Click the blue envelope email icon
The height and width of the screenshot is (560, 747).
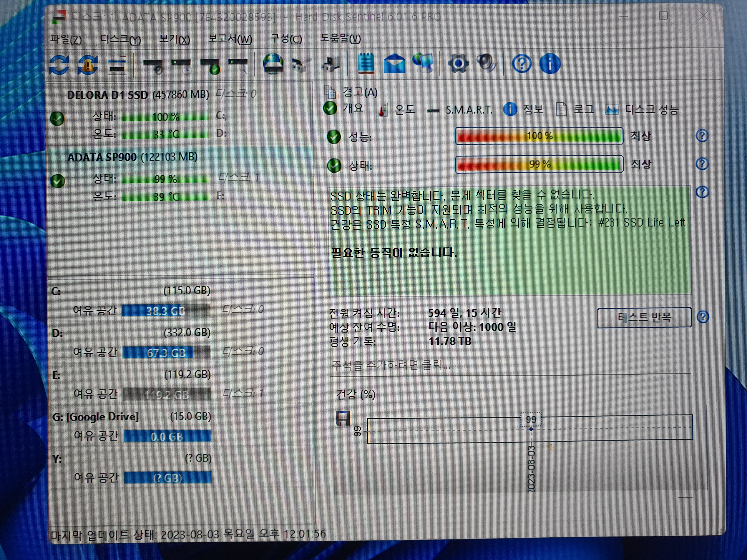pos(394,64)
